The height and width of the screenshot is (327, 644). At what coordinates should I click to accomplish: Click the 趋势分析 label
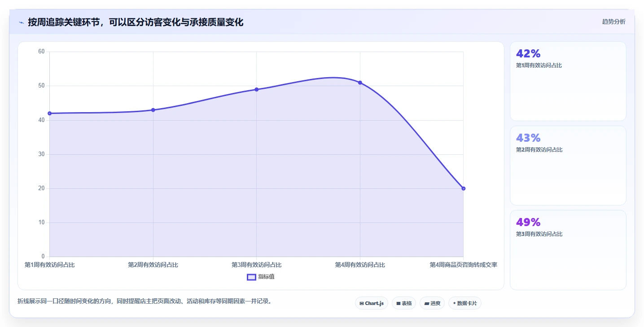point(613,22)
